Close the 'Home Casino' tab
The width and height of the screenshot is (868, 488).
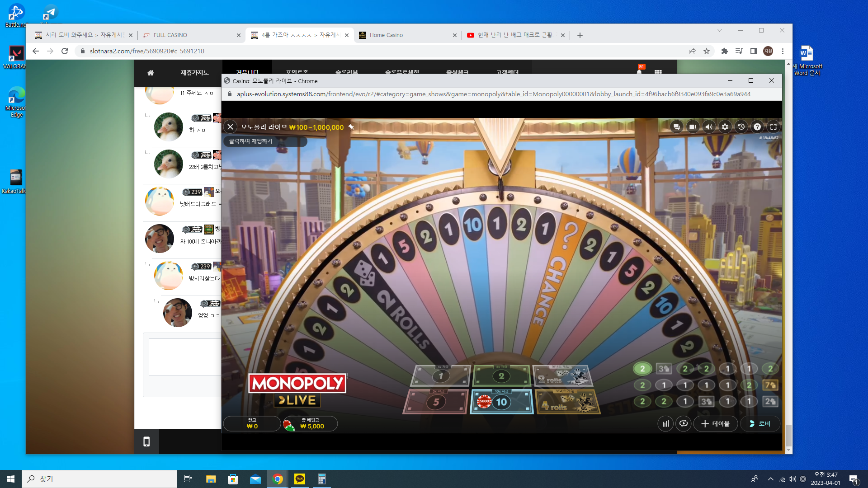[x=455, y=35]
